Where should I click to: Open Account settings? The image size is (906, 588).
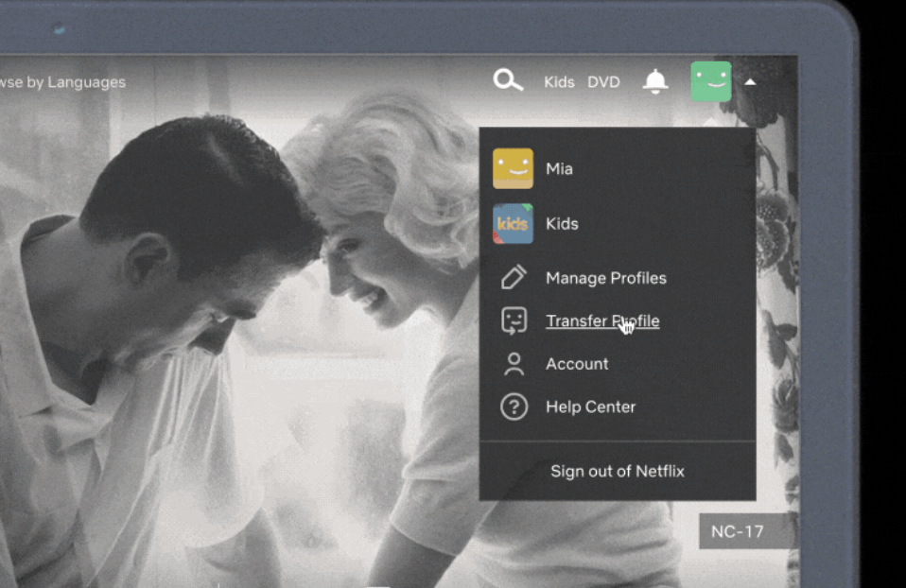pos(577,364)
